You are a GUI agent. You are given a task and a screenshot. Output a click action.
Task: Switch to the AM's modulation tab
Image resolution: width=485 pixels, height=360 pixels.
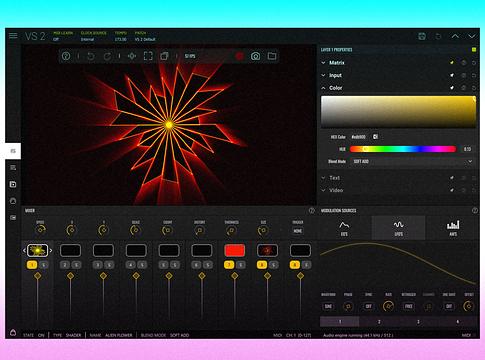[x=453, y=228]
